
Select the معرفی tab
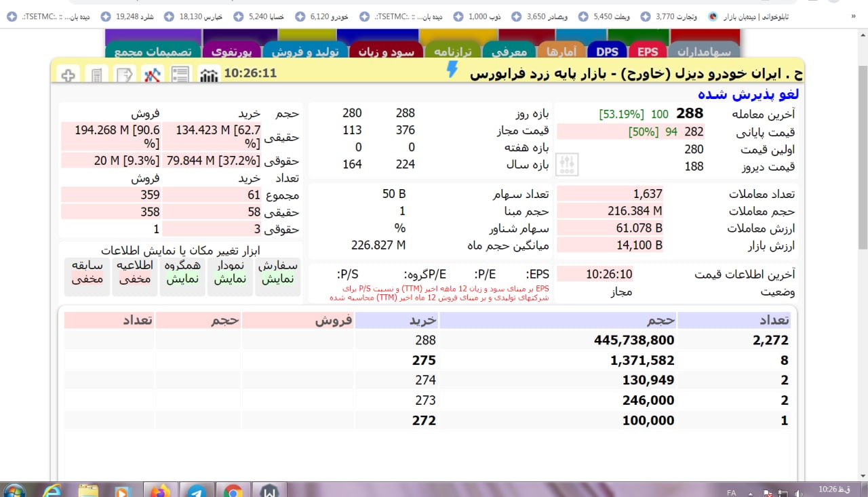pyautogui.click(x=508, y=52)
